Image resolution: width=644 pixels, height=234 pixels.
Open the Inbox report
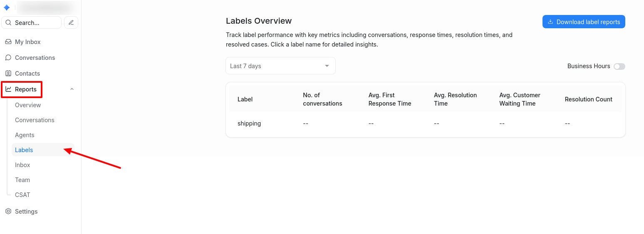tap(22, 165)
